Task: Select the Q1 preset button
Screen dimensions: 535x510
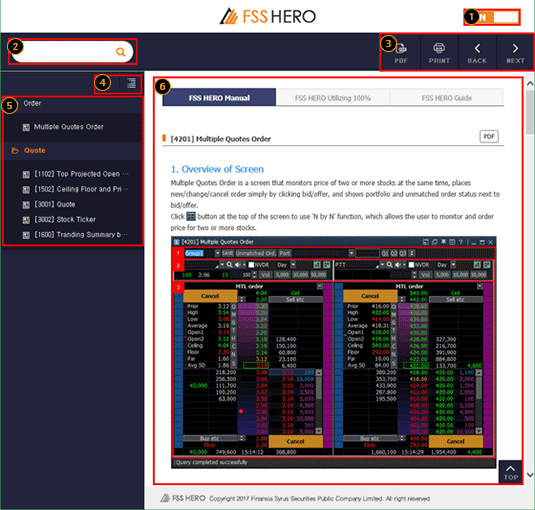Action: coord(385,253)
